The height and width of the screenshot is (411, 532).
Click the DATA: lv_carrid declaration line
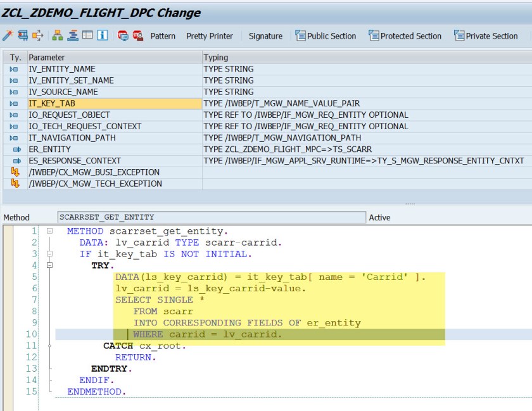coord(180,243)
